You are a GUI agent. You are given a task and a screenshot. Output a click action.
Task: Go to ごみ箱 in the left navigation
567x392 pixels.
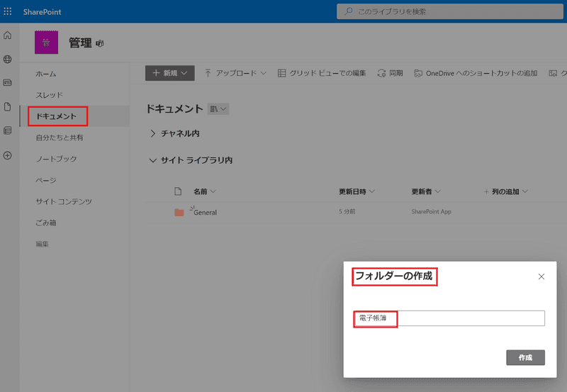coord(46,223)
